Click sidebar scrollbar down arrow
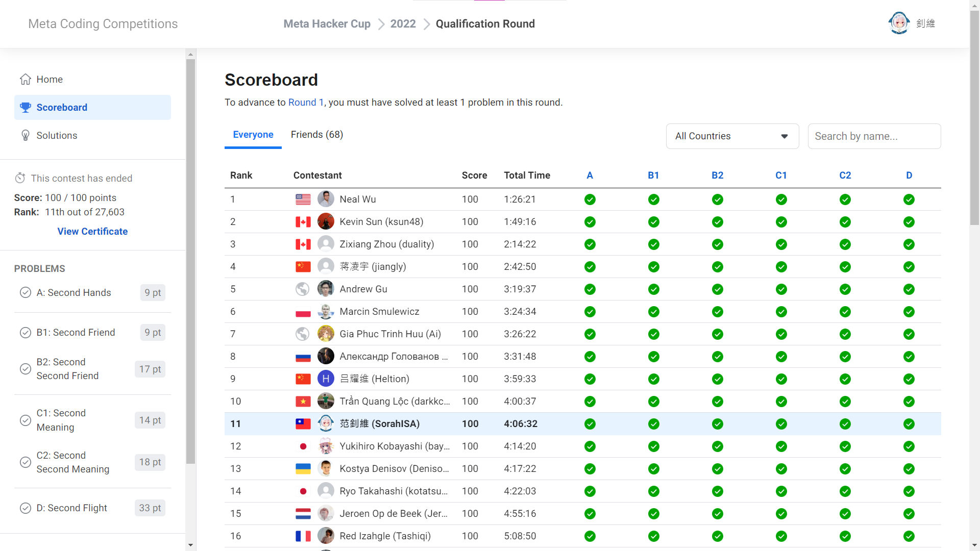Screen dimensions: 980x551 190,545
